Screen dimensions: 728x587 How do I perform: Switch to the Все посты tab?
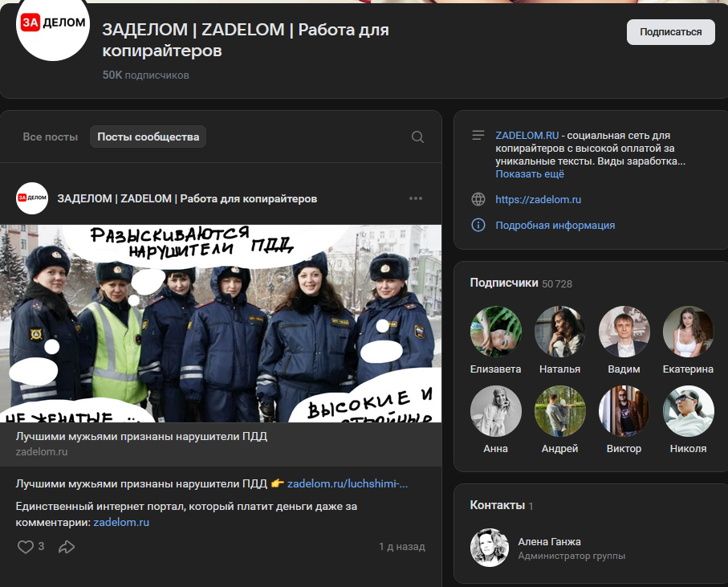50,137
